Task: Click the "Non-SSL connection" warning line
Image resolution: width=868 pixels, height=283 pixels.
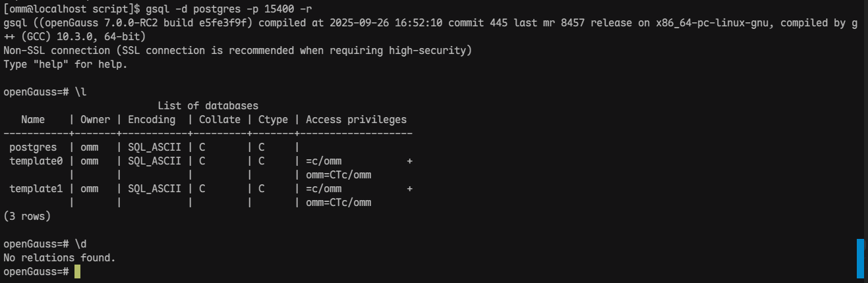Action: coord(237,51)
